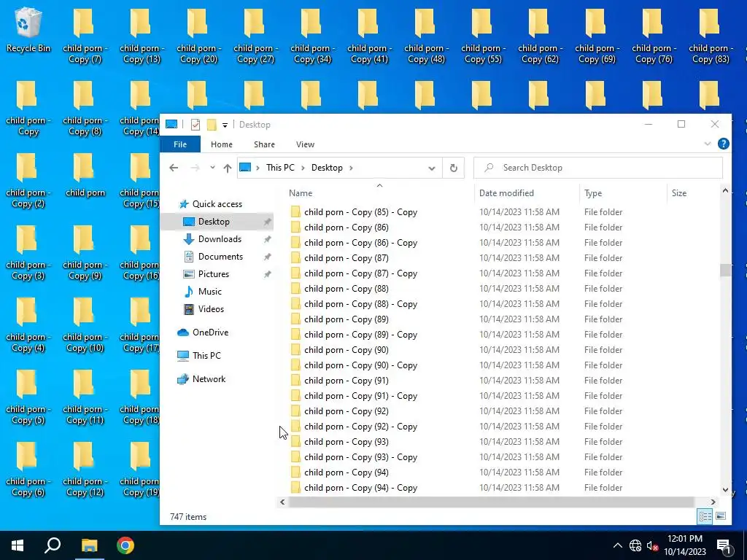The height and width of the screenshot is (560, 747).
Task: Switch to the Home ribbon tab
Action: (222, 144)
